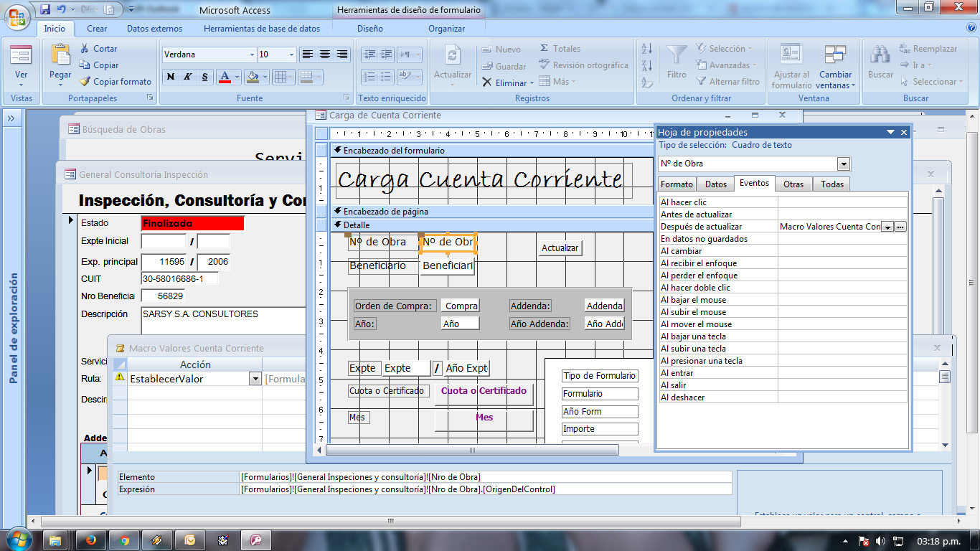Click the macro builder ellipsis button
The height and width of the screenshot is (551, 980).
(x=900, y=227)
